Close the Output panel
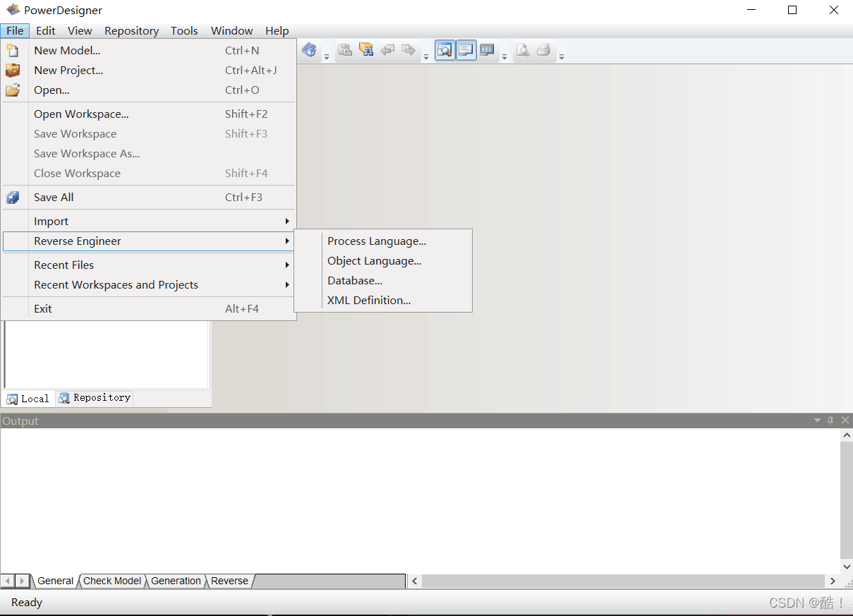 [845, 421]
